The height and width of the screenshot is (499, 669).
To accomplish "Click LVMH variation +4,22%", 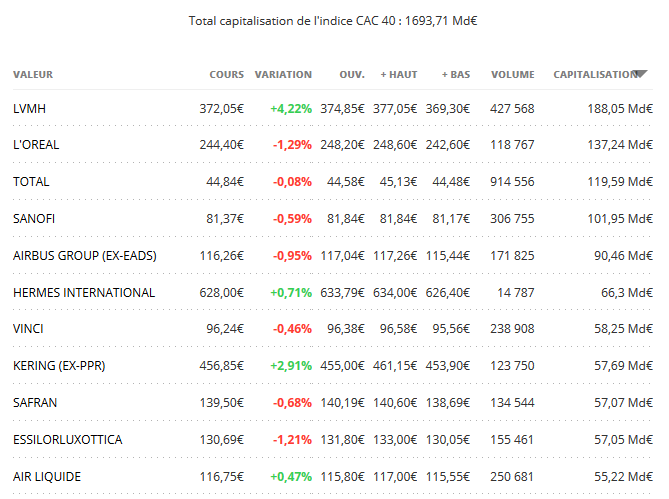I will [x=291, y=109].
